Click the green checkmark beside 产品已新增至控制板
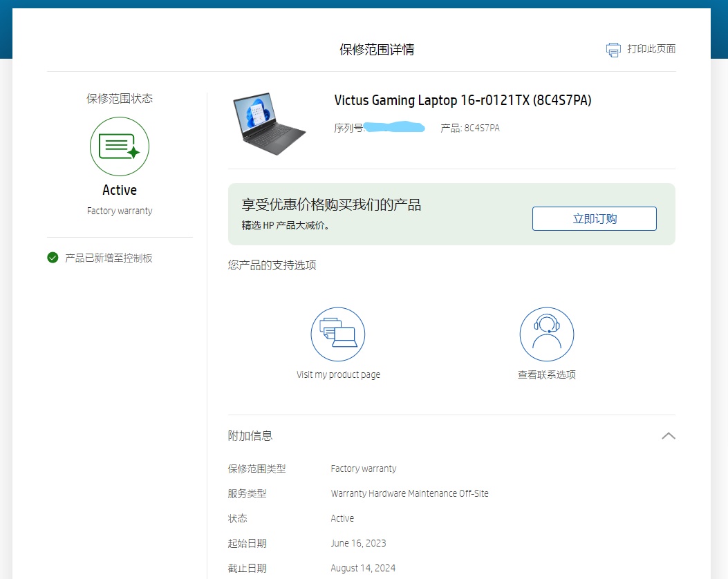This screenshot has height=579, width=728. click(x=53, y=258)
